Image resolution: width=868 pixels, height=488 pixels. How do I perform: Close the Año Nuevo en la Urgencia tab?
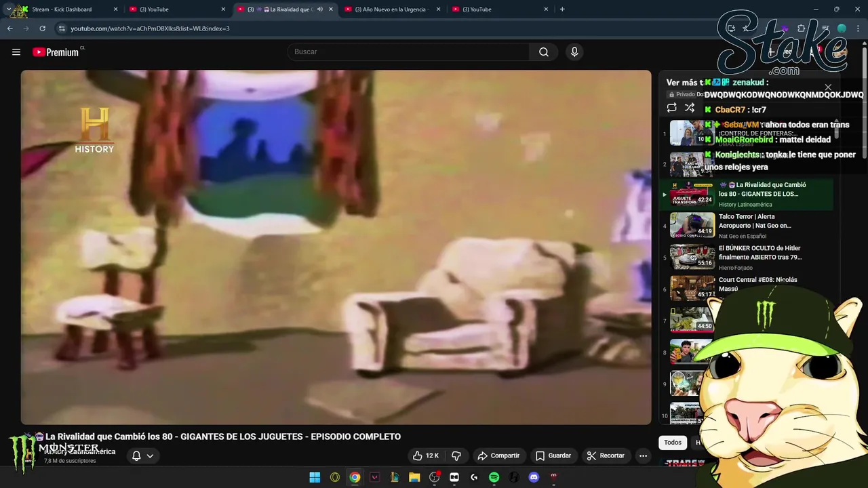[x=438, y=9]
